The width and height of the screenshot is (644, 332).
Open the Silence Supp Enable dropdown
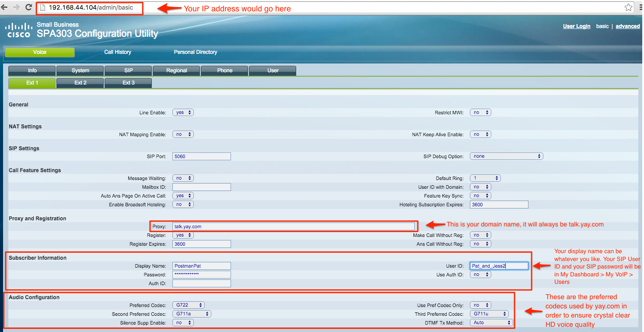[183, 323]
